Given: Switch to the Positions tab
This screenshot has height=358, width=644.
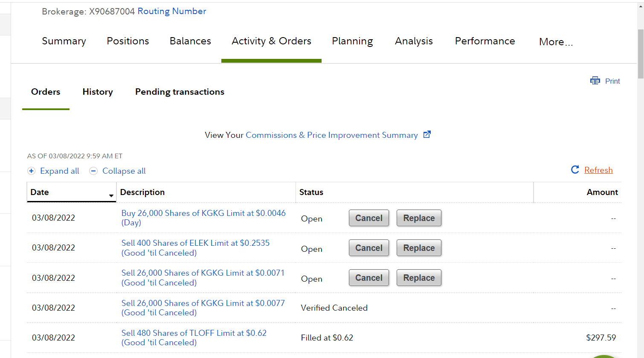Looking at the screenshot, I should [x=128, y=41].
